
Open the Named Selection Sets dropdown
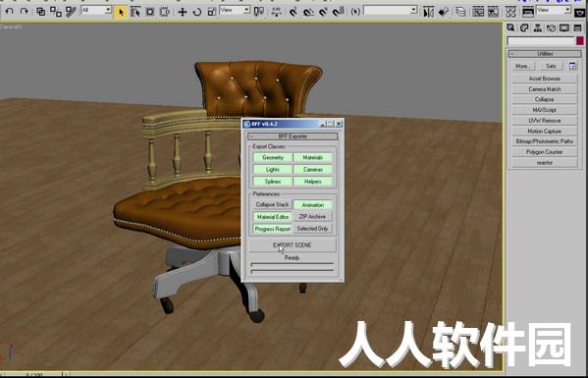pyautogui.click(x=391, y=10)
